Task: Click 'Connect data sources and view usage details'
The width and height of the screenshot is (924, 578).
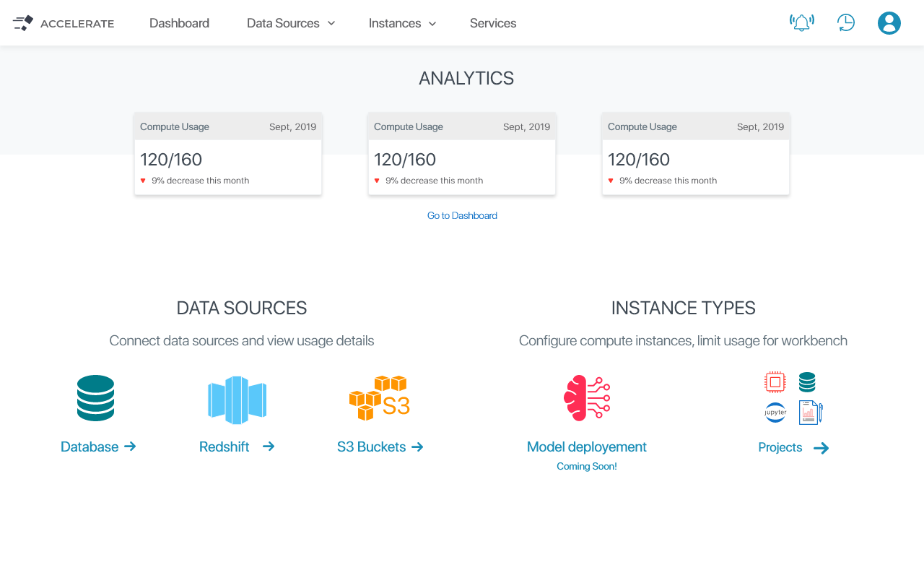Action: coord(242,340)
